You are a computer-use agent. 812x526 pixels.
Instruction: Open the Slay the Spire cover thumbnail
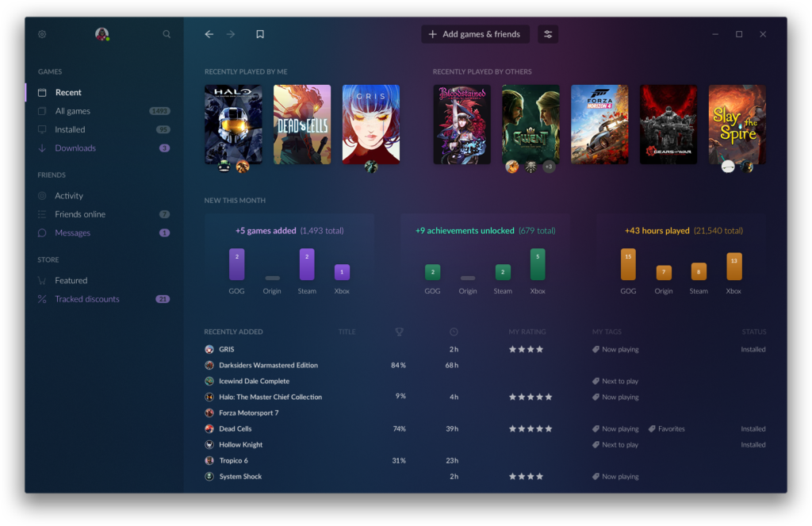click(x=737, y=124)
